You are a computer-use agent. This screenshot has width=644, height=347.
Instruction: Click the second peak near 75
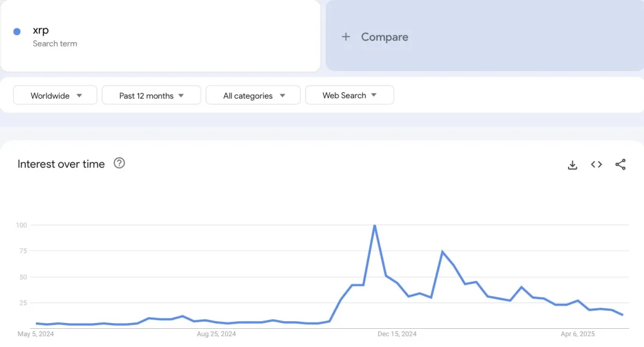443,252
